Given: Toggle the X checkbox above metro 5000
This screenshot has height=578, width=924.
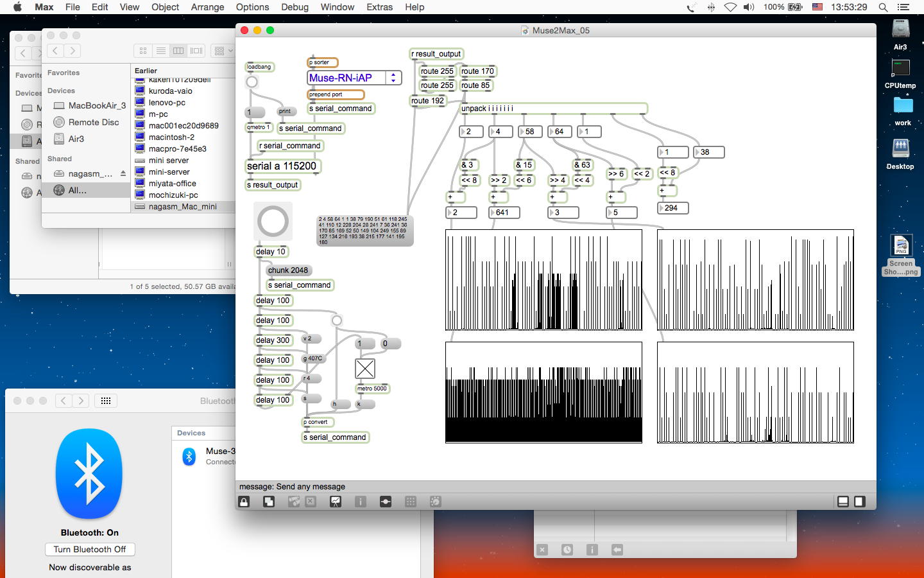Looking at the screenshot, I should (x=364, y=369).
